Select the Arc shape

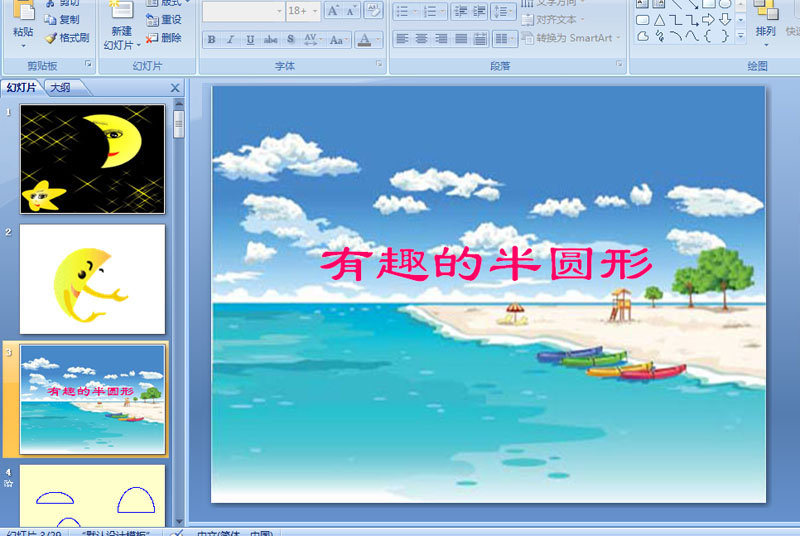click(676, 36)
